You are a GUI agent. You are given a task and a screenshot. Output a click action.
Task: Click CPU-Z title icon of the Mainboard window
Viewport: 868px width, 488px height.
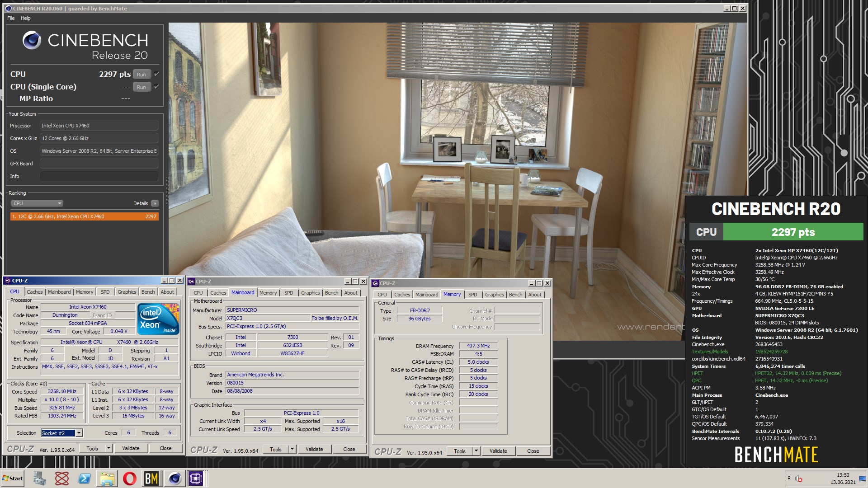pos(192,282)
